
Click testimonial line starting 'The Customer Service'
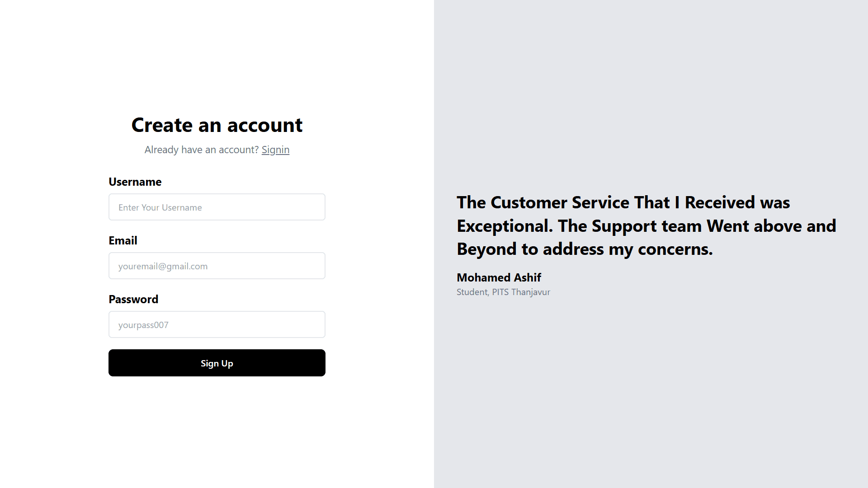tap(623, 202)
